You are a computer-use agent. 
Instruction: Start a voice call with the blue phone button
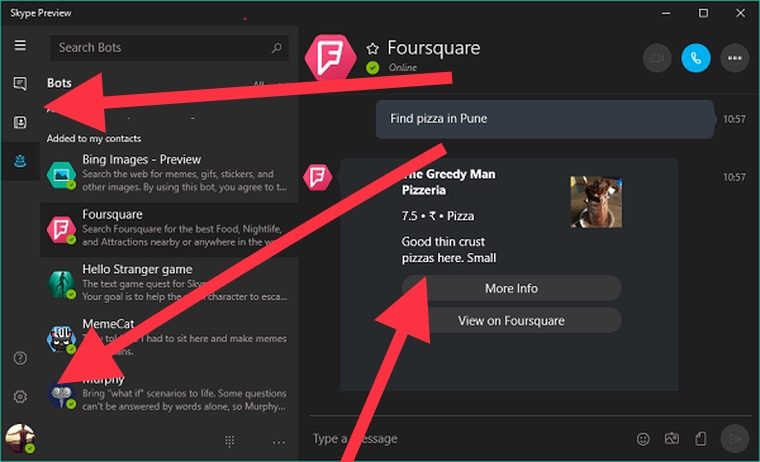point(696,58)
